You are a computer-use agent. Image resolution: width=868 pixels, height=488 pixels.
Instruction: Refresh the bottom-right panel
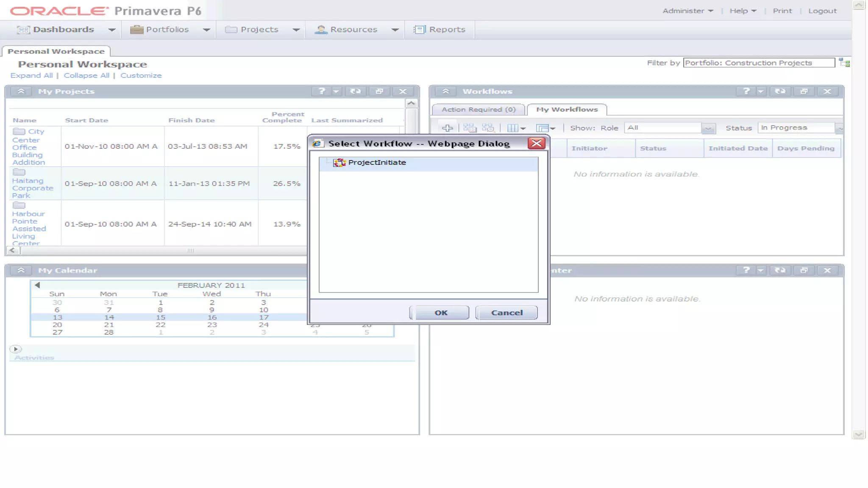[x=780, y=270]
